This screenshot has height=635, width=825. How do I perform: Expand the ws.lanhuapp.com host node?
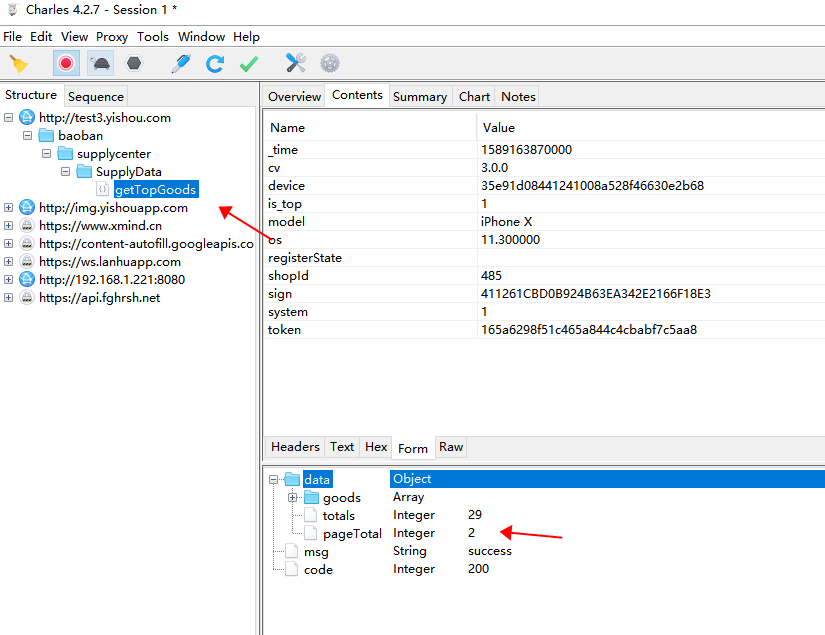pyautogui.click(x=8, y=261)
